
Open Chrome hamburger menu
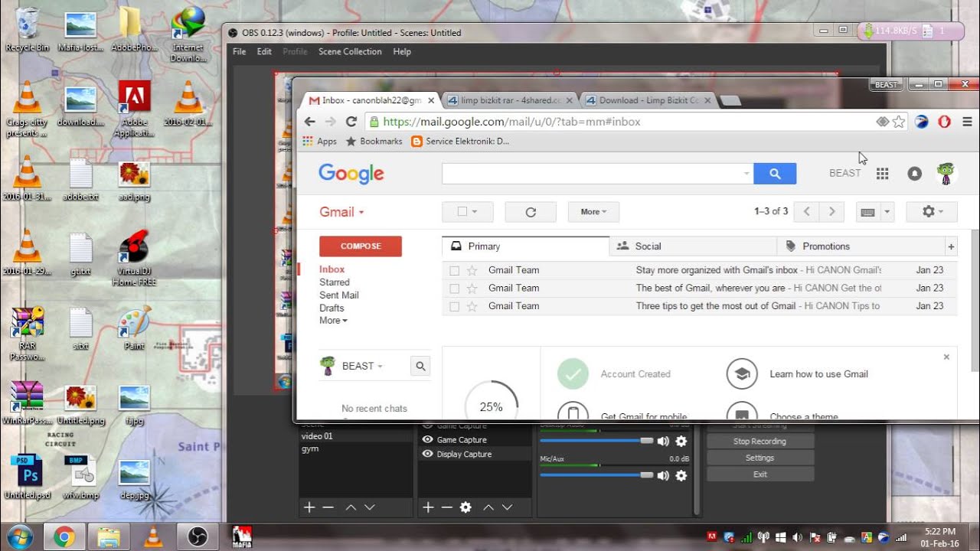pyautogui.click(x=967, y=122)
